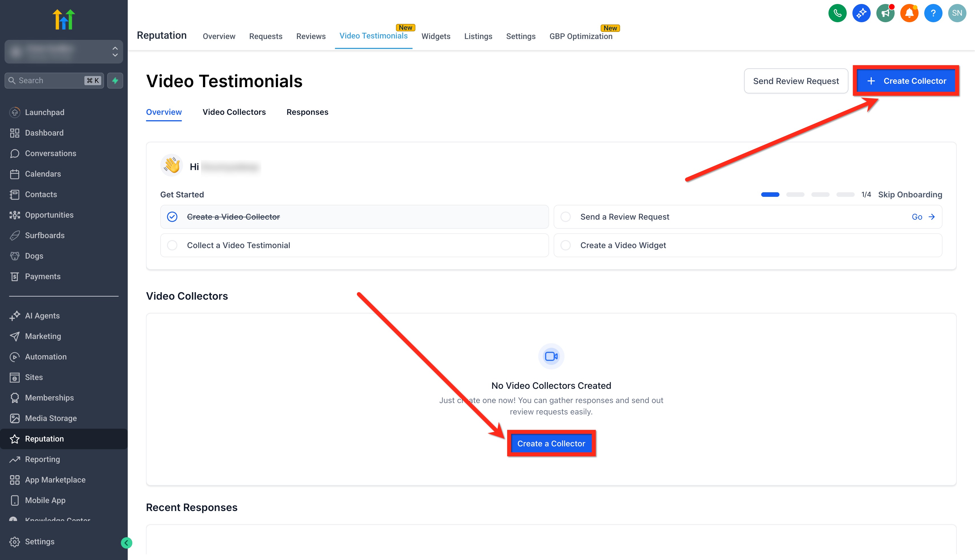Image resolution: width=975 pixels, height=560 pixels.
Task: Click the Send Review Request button
Action: (796, 81)
